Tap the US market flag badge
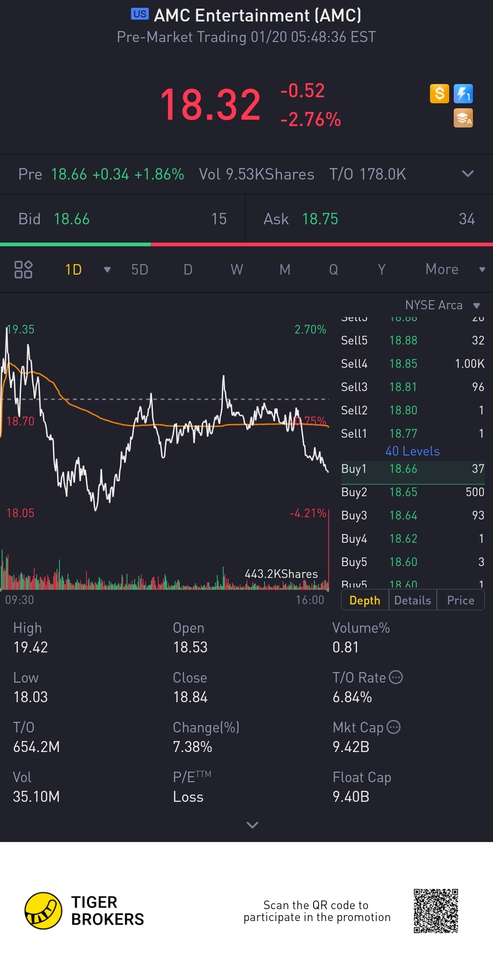493x980 pixels. (140, 14)
